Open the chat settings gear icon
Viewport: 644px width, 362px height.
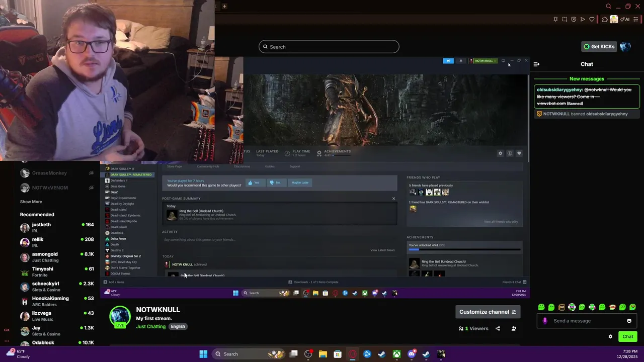(x=610, y=337)
